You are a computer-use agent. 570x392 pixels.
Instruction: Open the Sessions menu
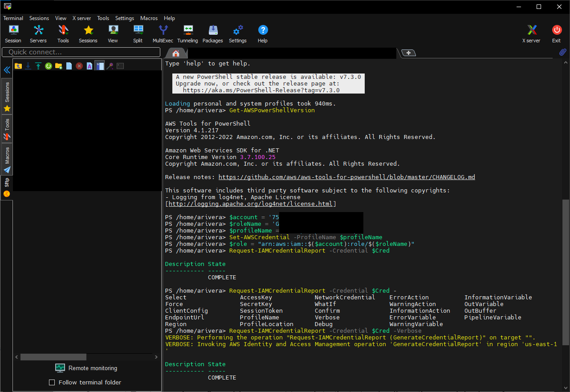tap(39, 18)
